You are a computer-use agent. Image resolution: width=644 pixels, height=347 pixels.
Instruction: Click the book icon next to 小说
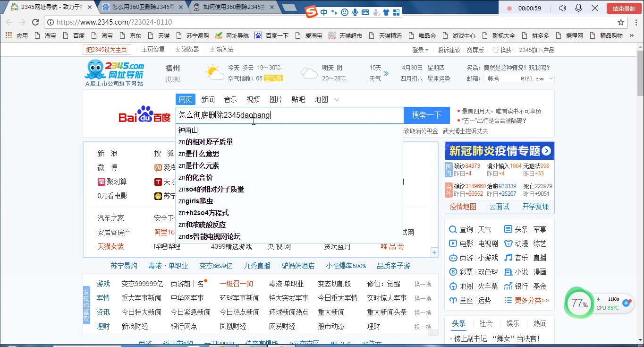point(508,272)
